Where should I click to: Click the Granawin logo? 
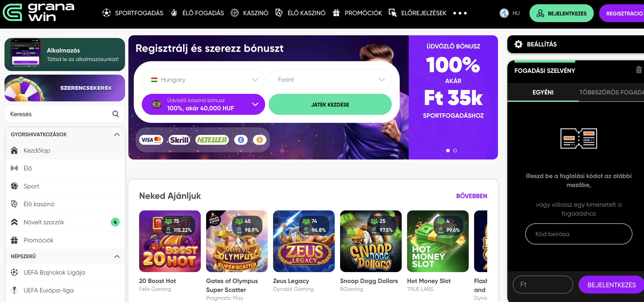38,12
